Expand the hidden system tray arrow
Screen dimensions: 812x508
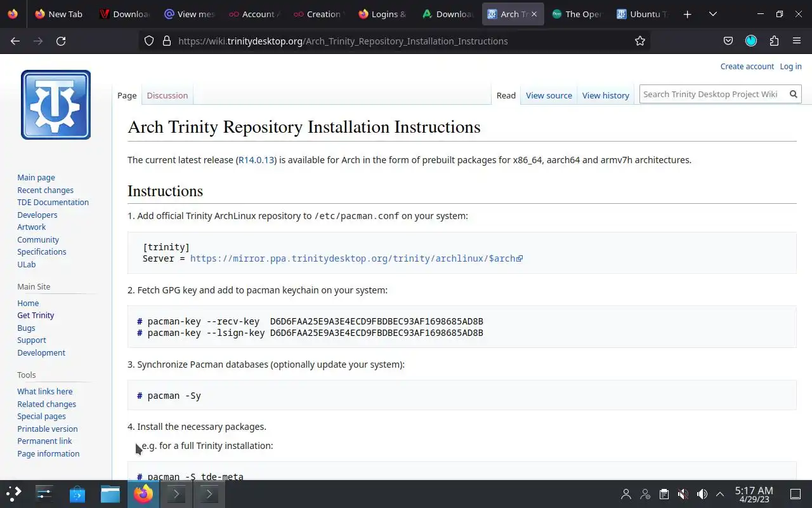720,493
